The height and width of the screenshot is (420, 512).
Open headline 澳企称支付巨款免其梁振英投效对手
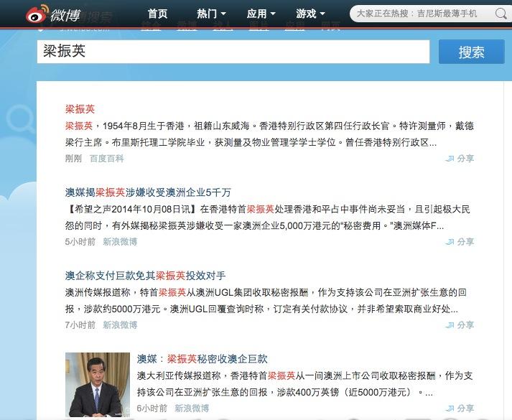(x=145, y=276)
